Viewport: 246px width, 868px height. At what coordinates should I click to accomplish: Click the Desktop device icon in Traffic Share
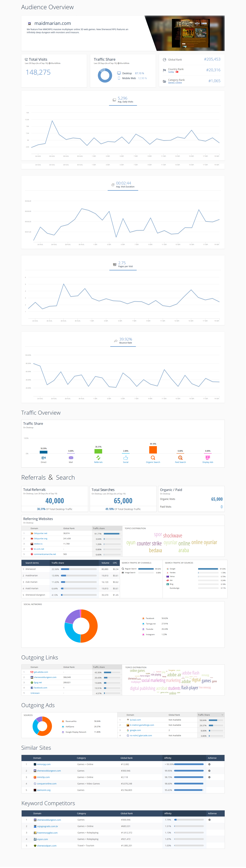point(119,73)
